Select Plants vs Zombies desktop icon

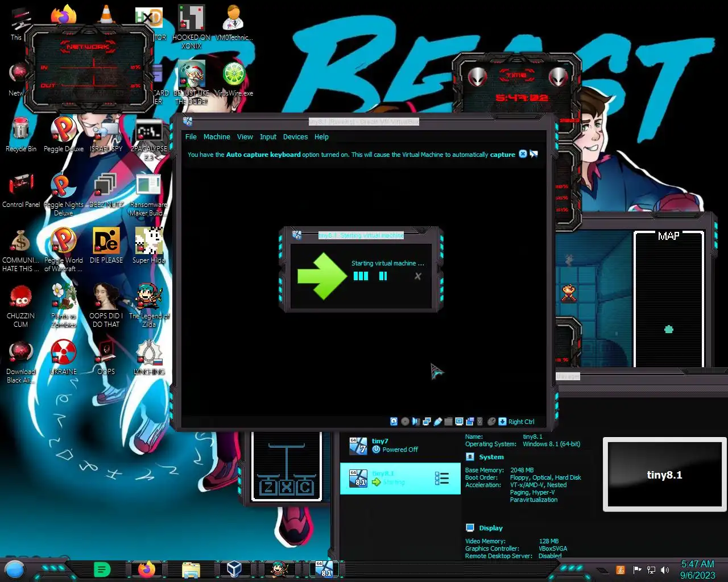coord(64,306)
